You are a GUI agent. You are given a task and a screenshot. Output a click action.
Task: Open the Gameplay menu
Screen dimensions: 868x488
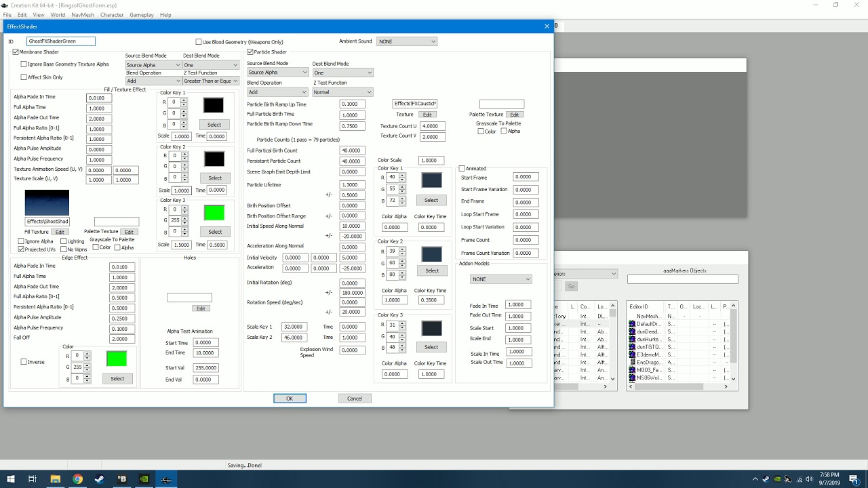(142, 15)
